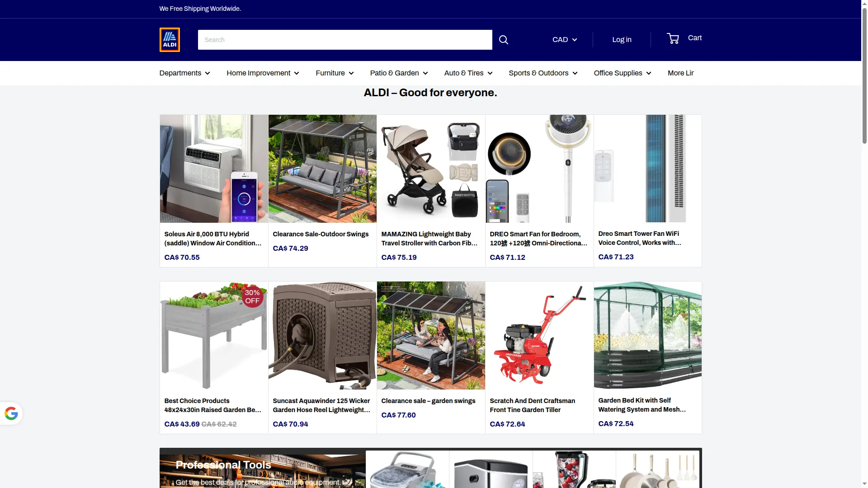
Task: Click Clearance Sale-Outdoor Swings title
Action: pyautogui.click(x=321, y=234)
